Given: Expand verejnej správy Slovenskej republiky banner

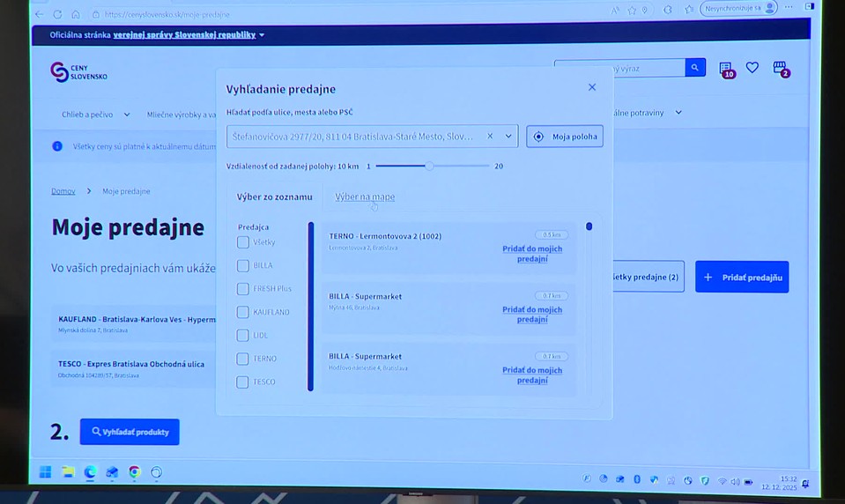Looking at the screenshot, I should pos(189,35).
